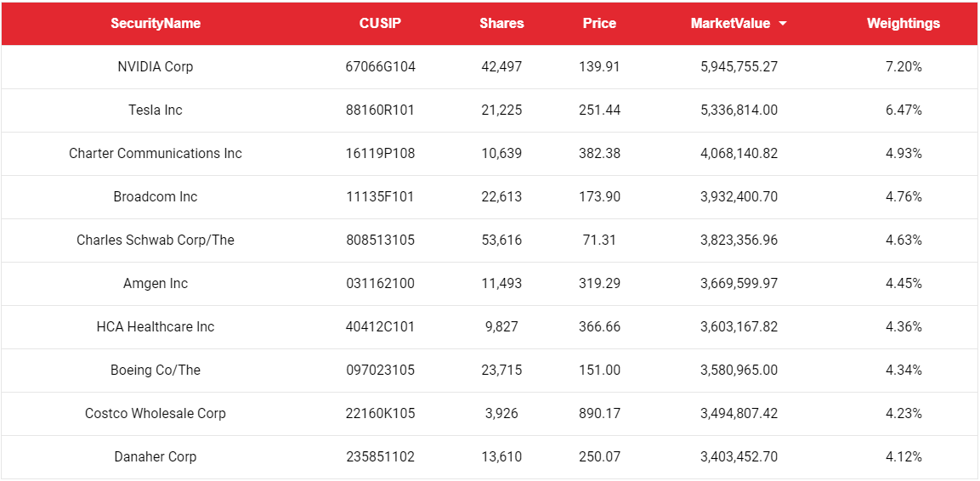980x481 pixels.
Task: Click CUSIP 67066G104
Action: click(x=380, y=67)
